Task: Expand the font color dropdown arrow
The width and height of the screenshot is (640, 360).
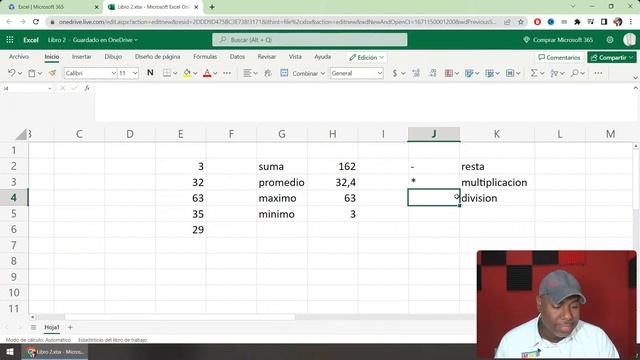Action: [x=215, y=73]
